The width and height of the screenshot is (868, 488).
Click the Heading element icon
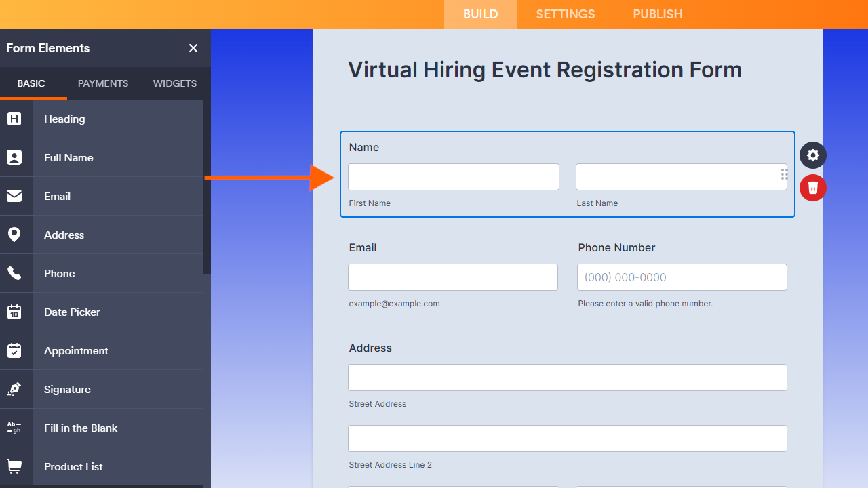(14, 119)
